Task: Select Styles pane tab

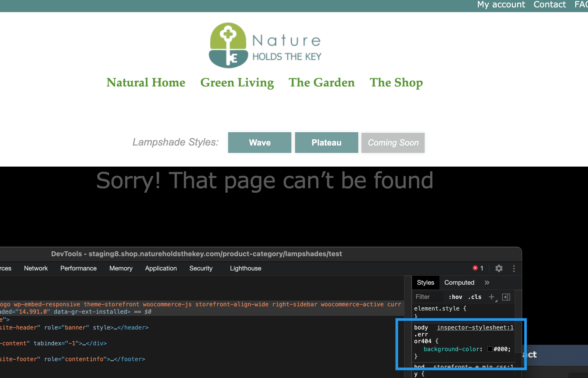Action: (425, 283)
